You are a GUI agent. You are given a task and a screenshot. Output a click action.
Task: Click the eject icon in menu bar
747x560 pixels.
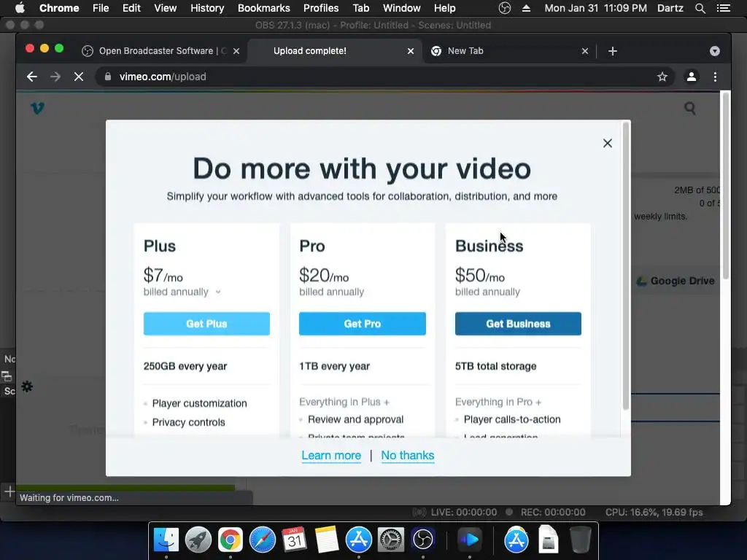527,8
